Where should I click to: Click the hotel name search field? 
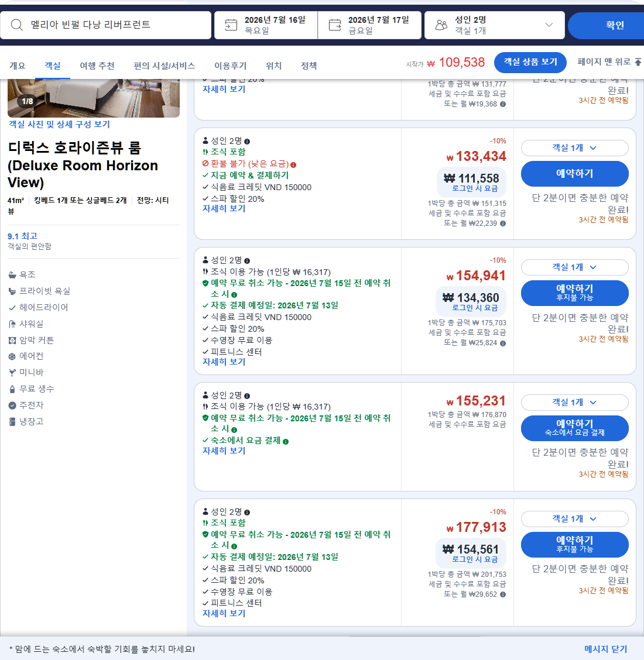coord(106,25)
